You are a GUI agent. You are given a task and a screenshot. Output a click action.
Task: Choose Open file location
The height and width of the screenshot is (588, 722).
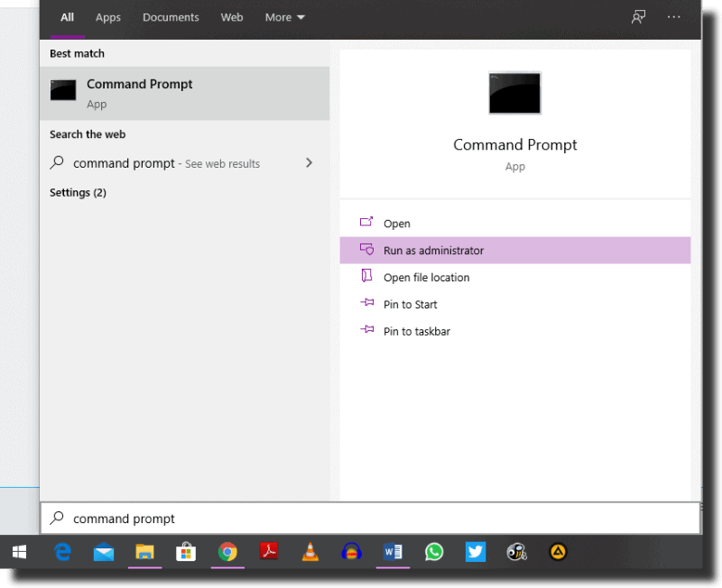point(514,278)
